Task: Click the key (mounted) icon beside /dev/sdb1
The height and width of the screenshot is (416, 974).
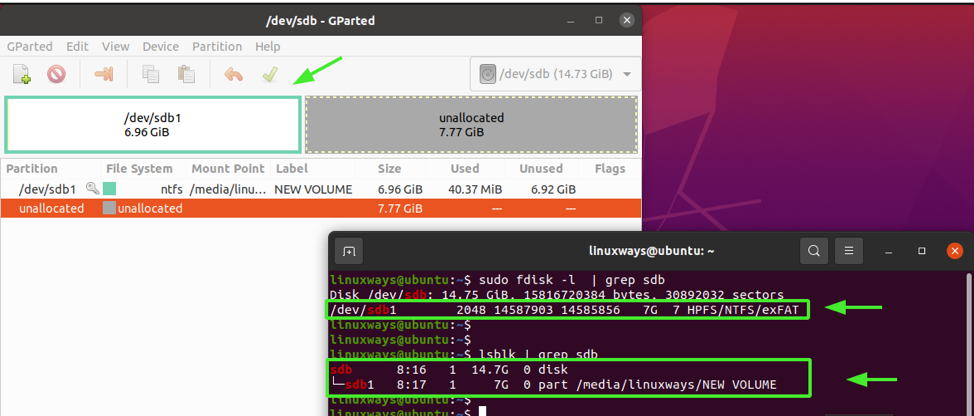Action: tap(93, 189)
